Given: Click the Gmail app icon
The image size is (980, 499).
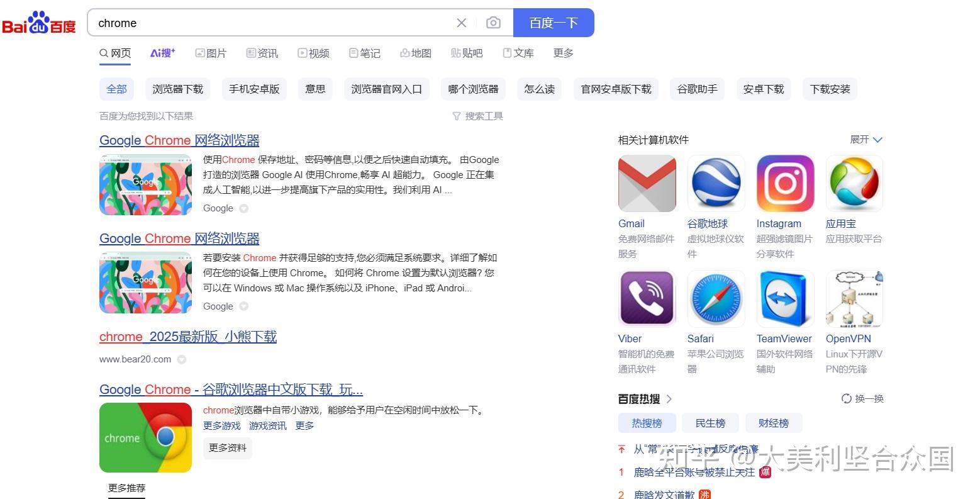Looking at the screenshot, I should (647, 183).
